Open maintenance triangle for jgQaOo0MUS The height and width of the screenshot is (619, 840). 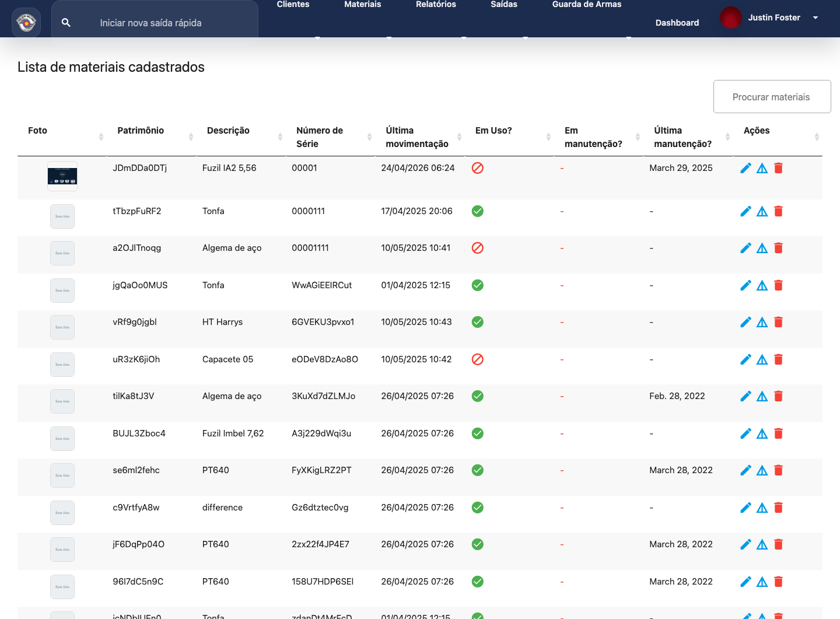(x=762, y=285)
